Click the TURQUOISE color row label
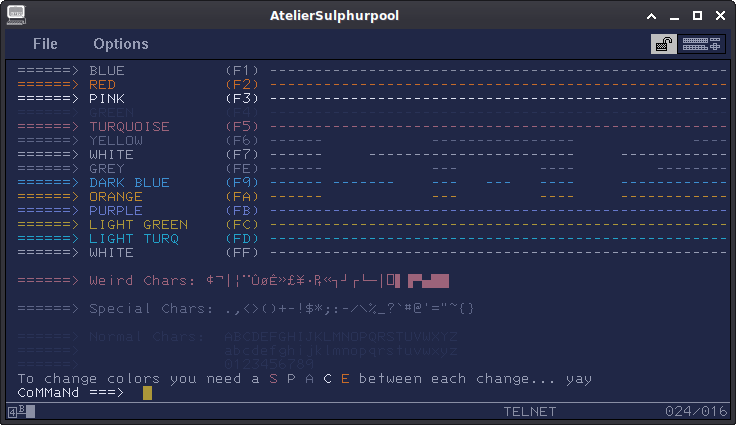 click(x=130, y=126)
